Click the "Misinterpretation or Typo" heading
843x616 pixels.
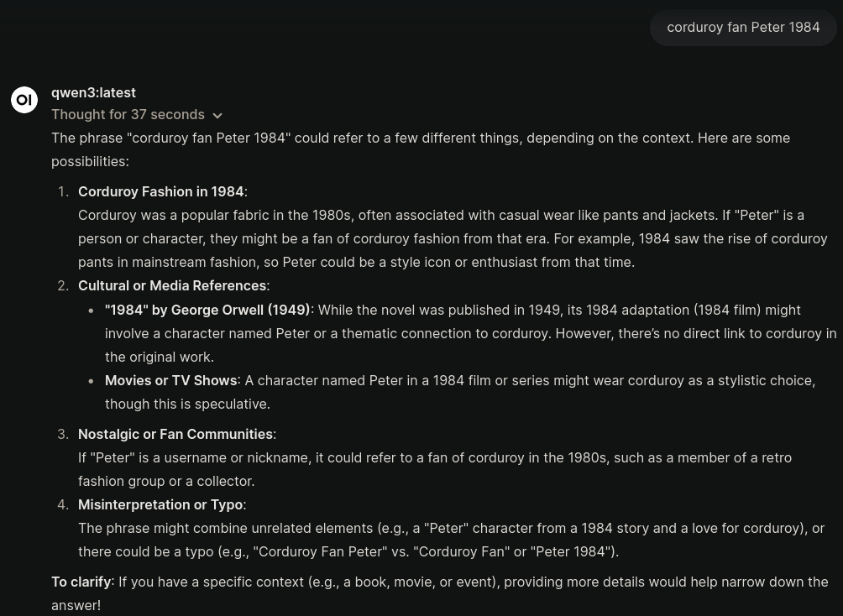click(160, 504)
